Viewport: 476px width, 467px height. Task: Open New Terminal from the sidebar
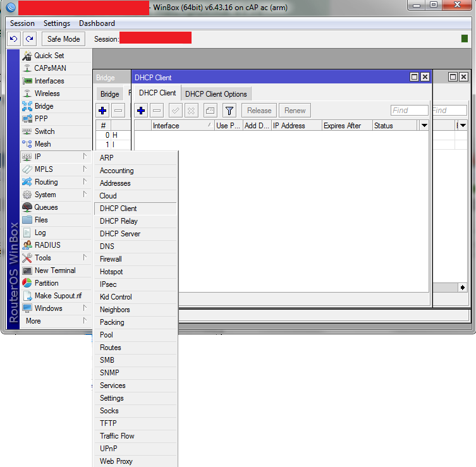coord(56,270)
